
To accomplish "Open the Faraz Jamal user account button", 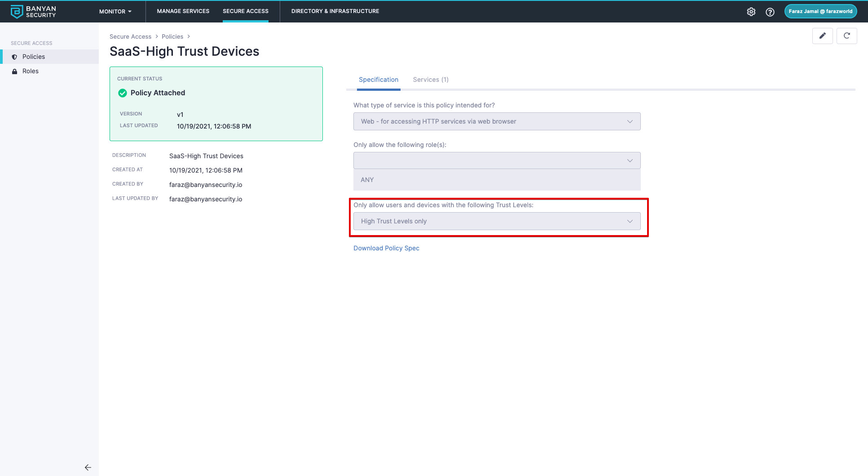I will tap(820, 12).
